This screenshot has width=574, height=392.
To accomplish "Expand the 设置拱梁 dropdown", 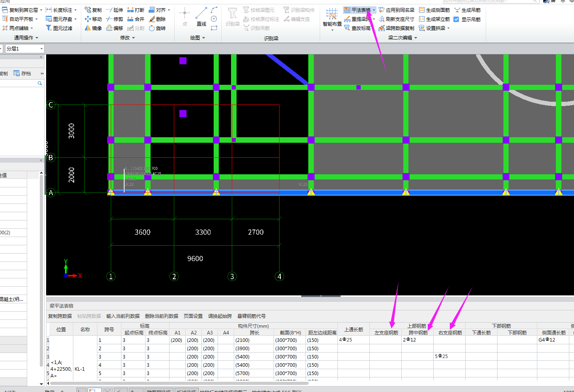I will coord(448,28).
